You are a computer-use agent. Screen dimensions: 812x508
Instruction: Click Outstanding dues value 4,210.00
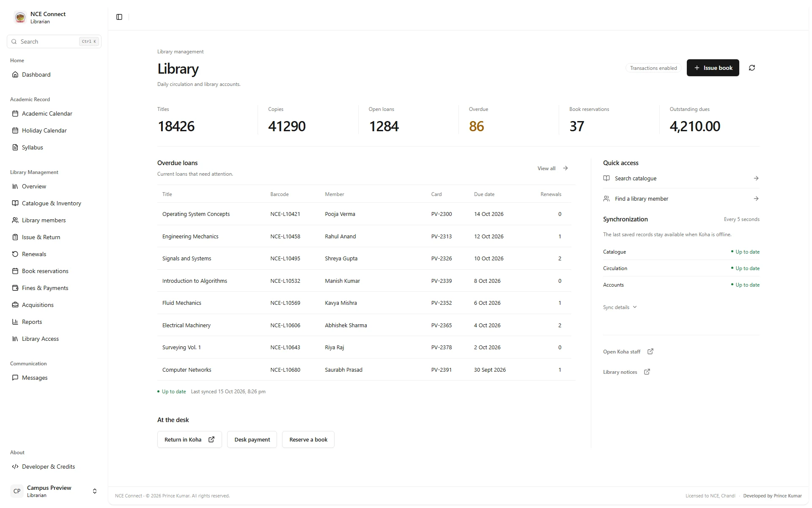pos(695,126)
